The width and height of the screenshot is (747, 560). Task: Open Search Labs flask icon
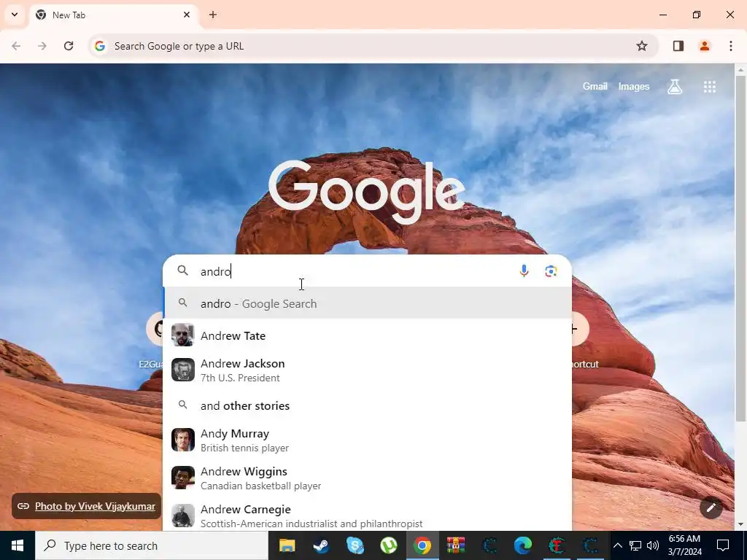pos(675,87)
